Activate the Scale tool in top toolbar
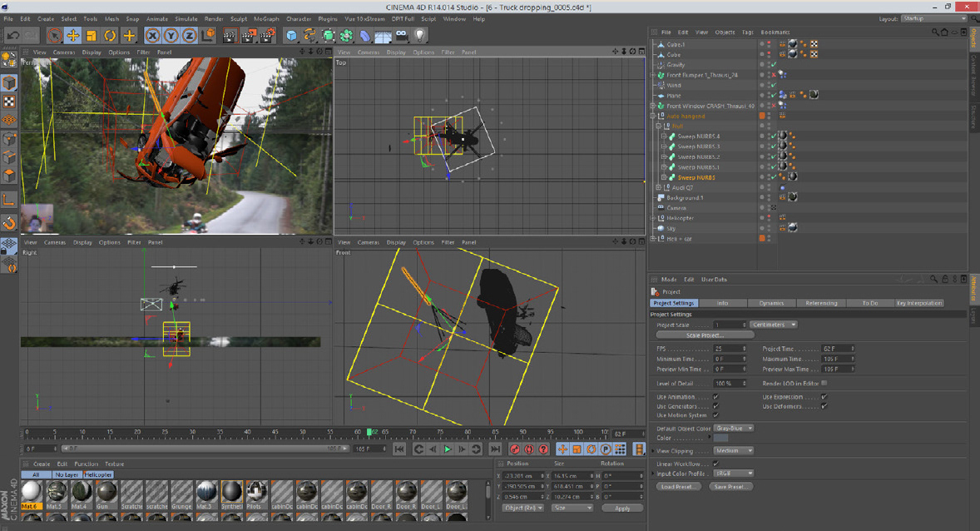The height and width of the screenshot is (531, 980). (x=92, y=36)
